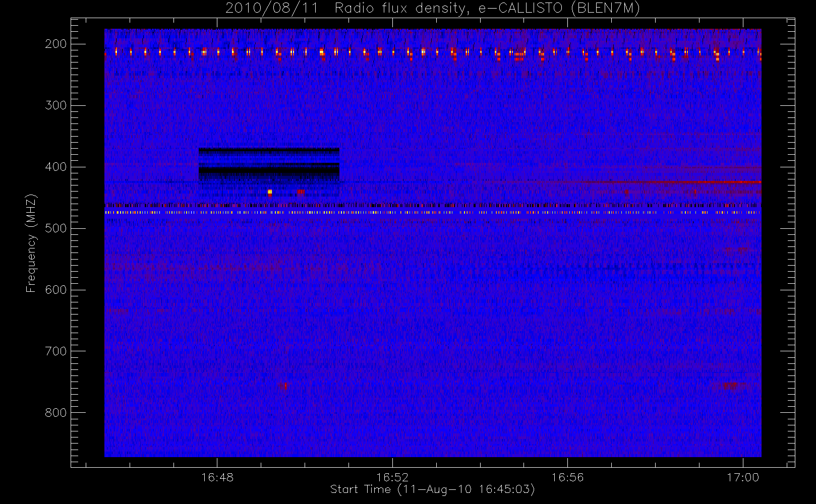
Task: Click the plot title 'Radio flux density, e-CALLISTO (BLEN7M)'
Action: coord(487,9)
